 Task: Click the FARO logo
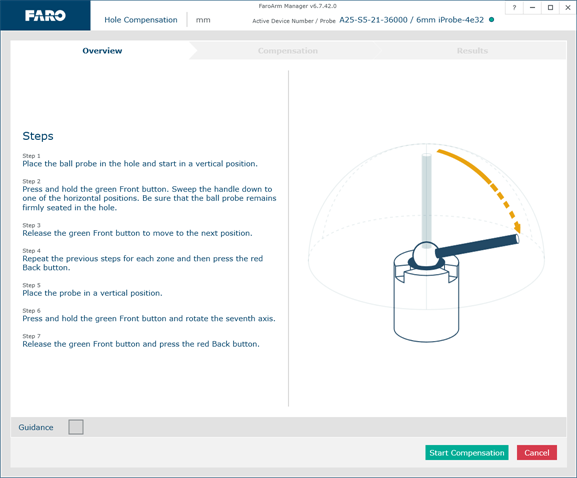tap(45, 15)
